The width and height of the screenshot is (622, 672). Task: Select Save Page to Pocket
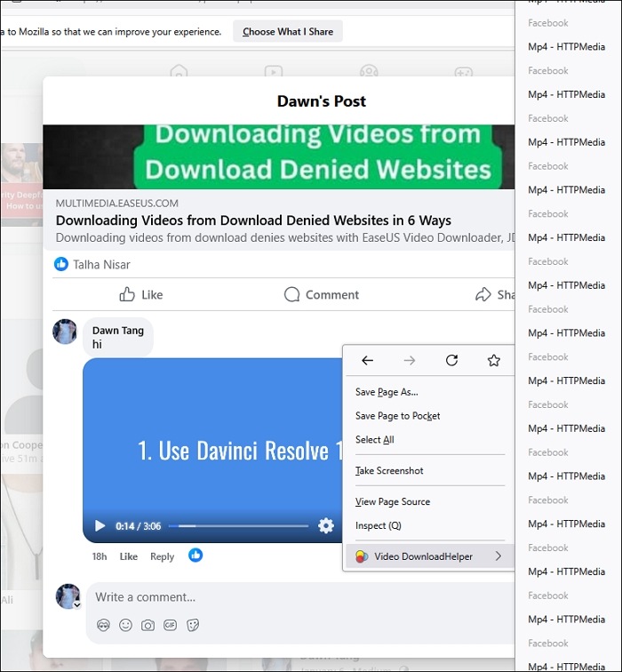[397, 416]
